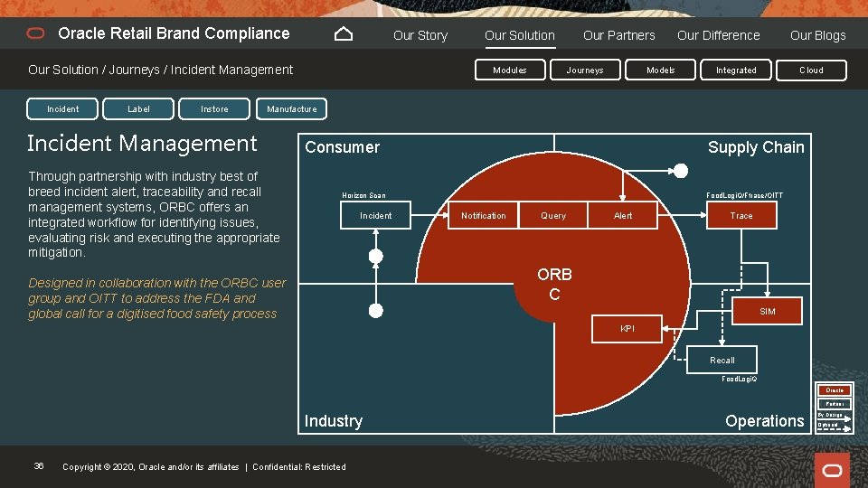Click the Incident box under Horizon Scan
Screen dimensions: 868x488
(x=375, y=215)
